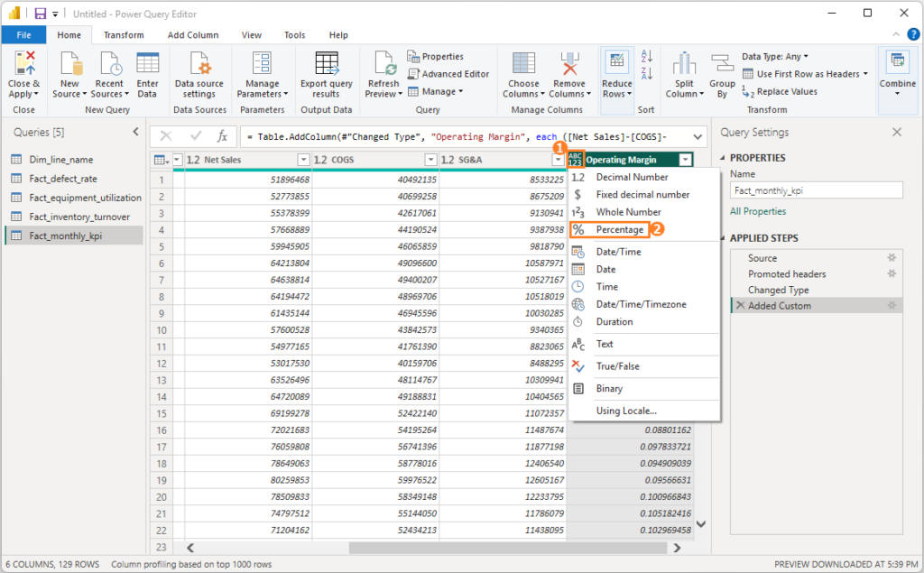The height and width of the screenshot is (573, 924).
Task: Switch to the View tab
Action: tap(251, 35)
